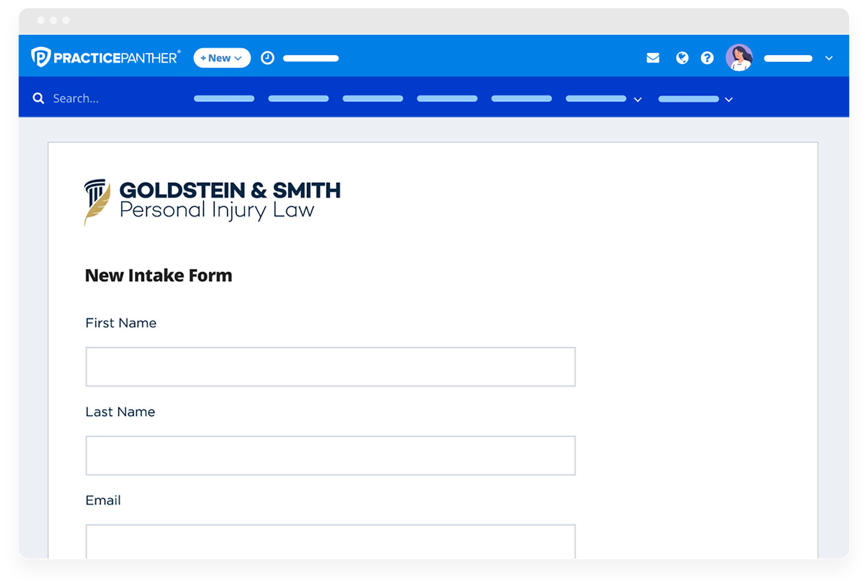Open the help question mark icon
This screenshot has width=868, height=588.
point(707,58)
